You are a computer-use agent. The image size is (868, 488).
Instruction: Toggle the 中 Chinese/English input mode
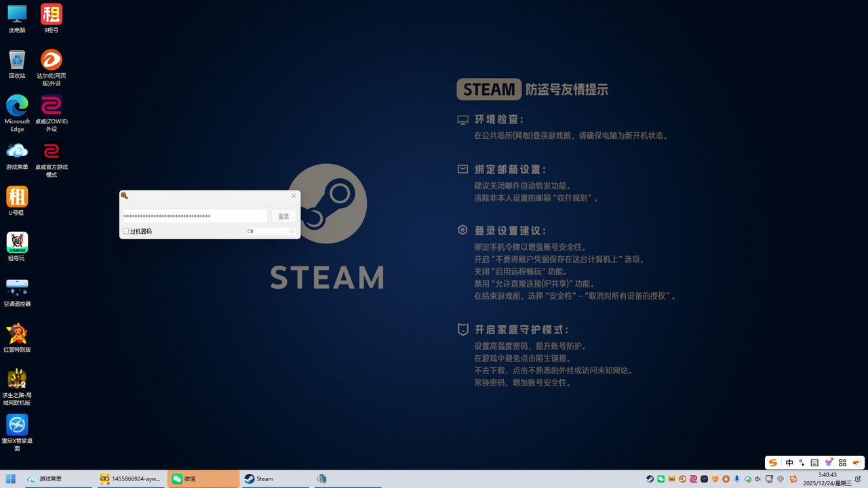[789, 462]
